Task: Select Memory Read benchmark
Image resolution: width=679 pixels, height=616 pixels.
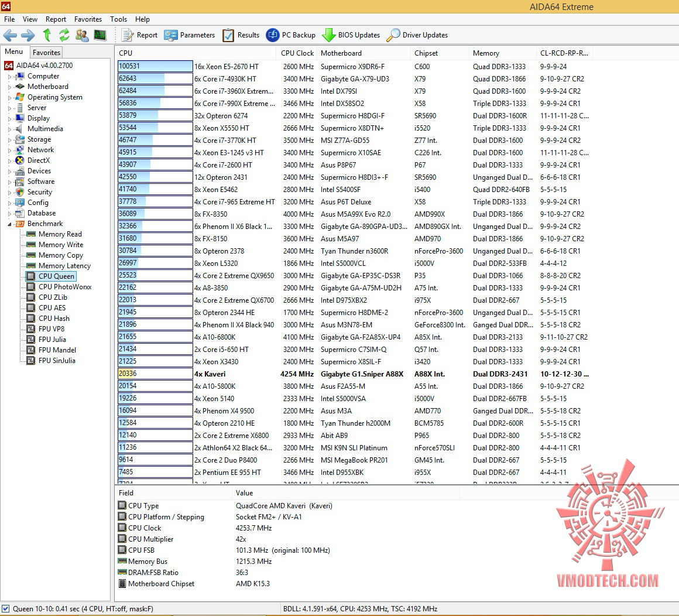Action: [x=54, y=234]
